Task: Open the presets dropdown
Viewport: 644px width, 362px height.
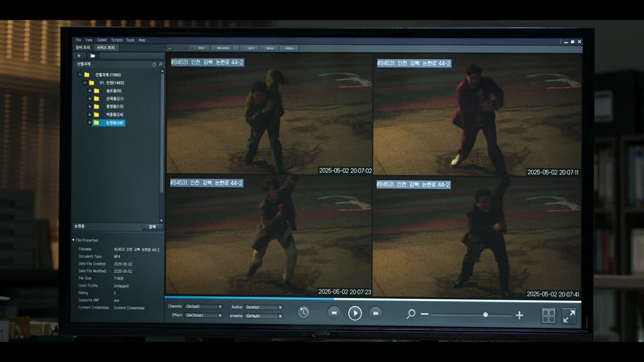Action: 264,316
